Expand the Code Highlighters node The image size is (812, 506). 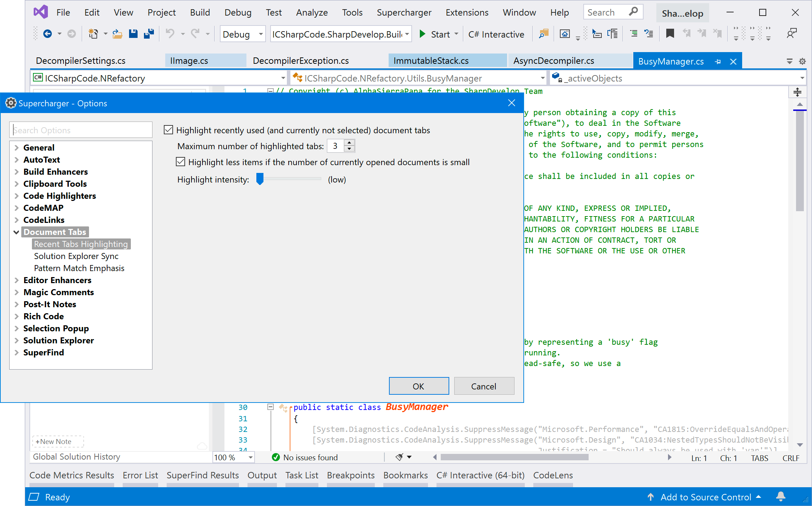point(16,196)
